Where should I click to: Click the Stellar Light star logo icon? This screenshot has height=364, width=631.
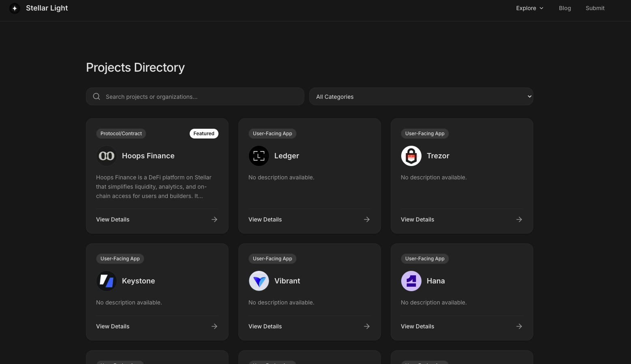click(x=15, y=8)
